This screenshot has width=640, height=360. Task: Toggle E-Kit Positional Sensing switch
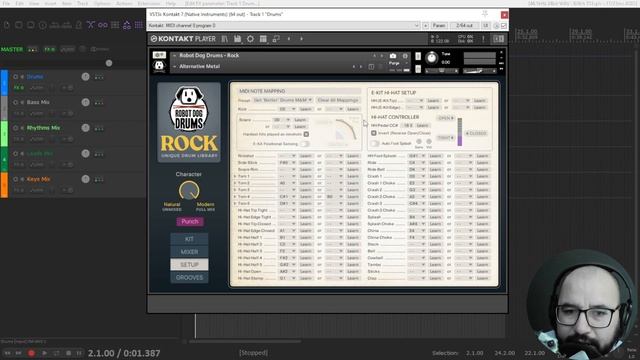[x=304, y=144]
